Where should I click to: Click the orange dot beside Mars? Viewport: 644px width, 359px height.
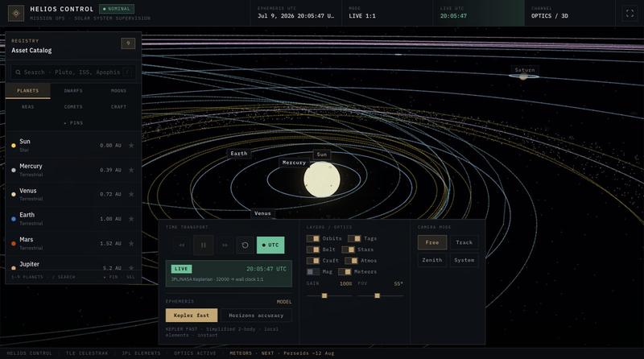pyautogui.click(x=14, y=244)
